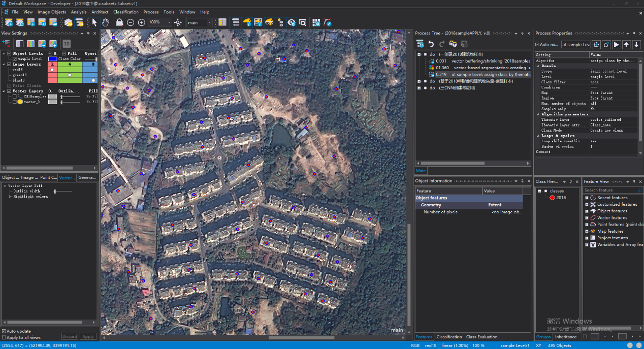Click the zoom out minus icon
Screen dimensions: 644x349
[x=131, y=22]
